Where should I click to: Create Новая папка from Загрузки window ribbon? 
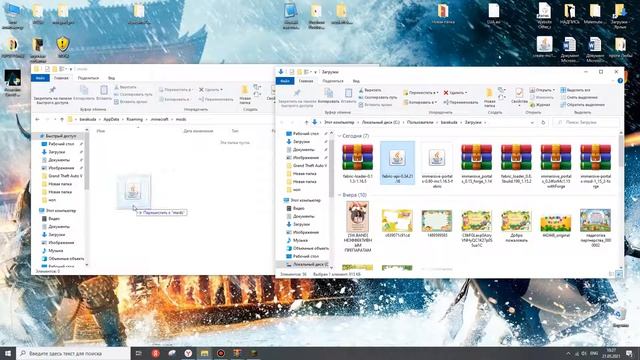click(489, 97)
